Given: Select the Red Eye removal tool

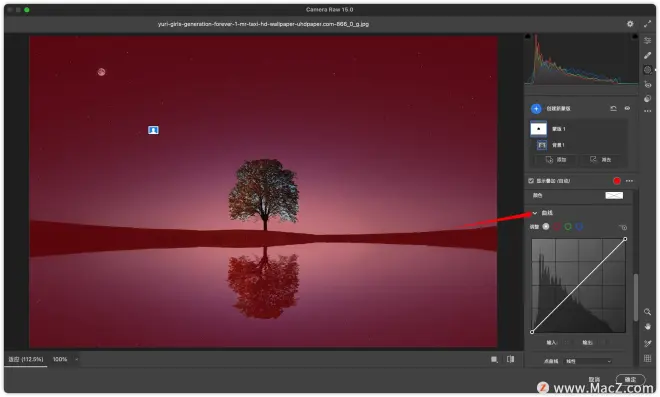Looking at the screenshot, I should click(647, 85).
